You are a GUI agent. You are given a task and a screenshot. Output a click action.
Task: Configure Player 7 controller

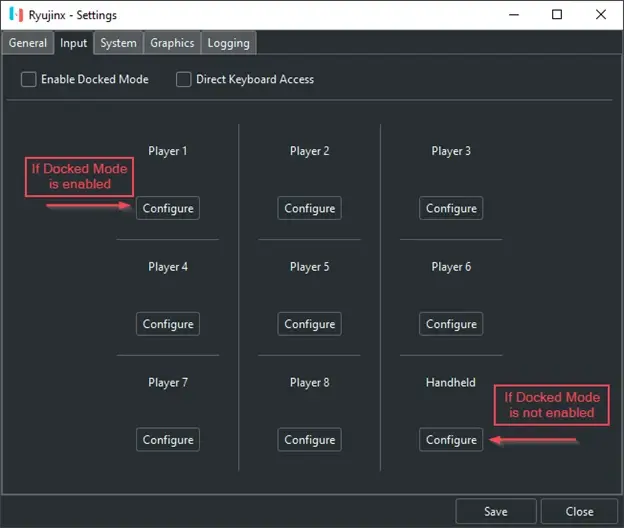(168, 440)
